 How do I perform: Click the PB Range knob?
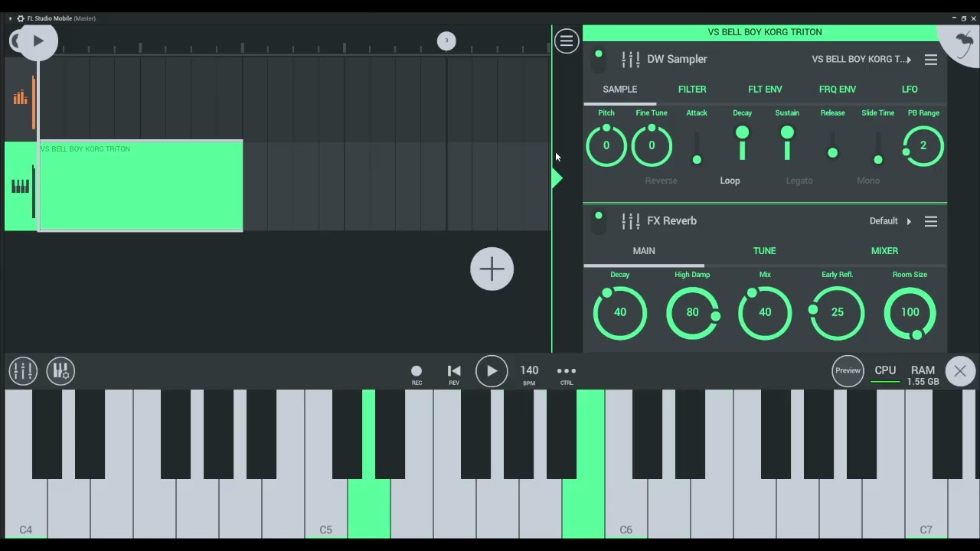coord(923,145)
